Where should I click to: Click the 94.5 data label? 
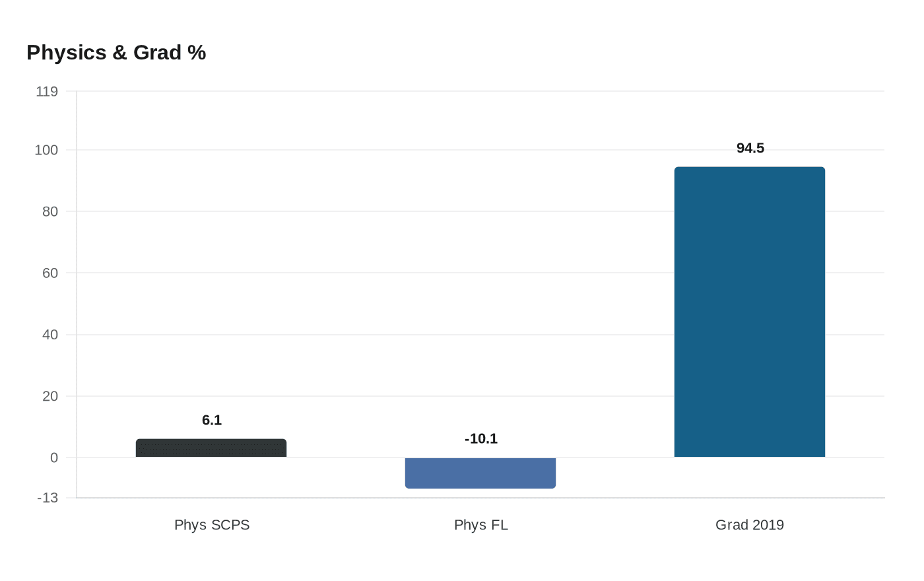(x=750, y=149)
